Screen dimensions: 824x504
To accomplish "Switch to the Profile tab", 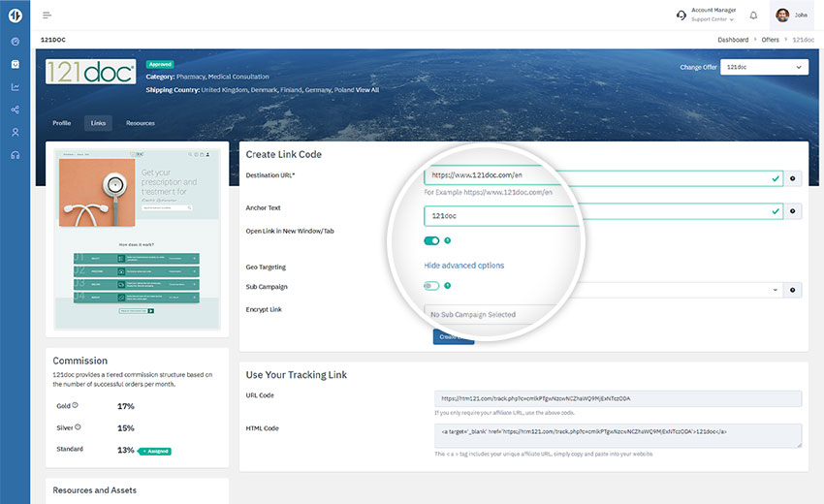I will (61, 123).
